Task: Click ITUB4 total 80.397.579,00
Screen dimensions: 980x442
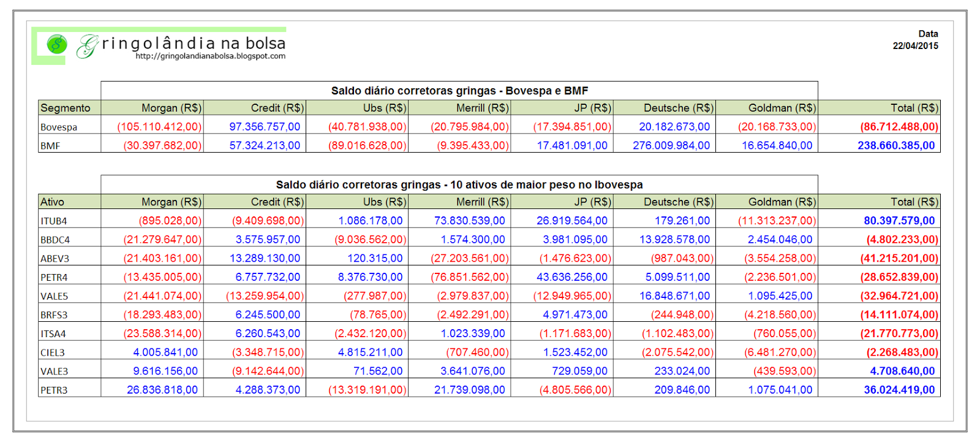Action: tap(899, 221)
